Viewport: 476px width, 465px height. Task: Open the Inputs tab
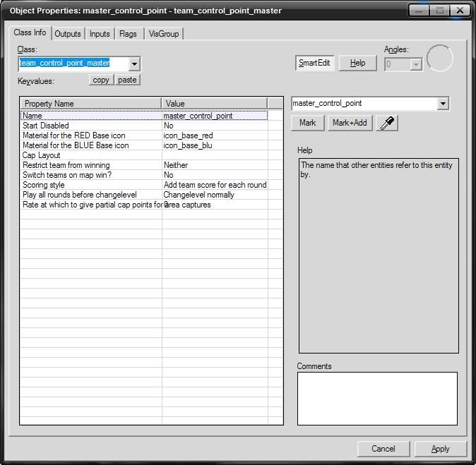click(x=100, y=34)
